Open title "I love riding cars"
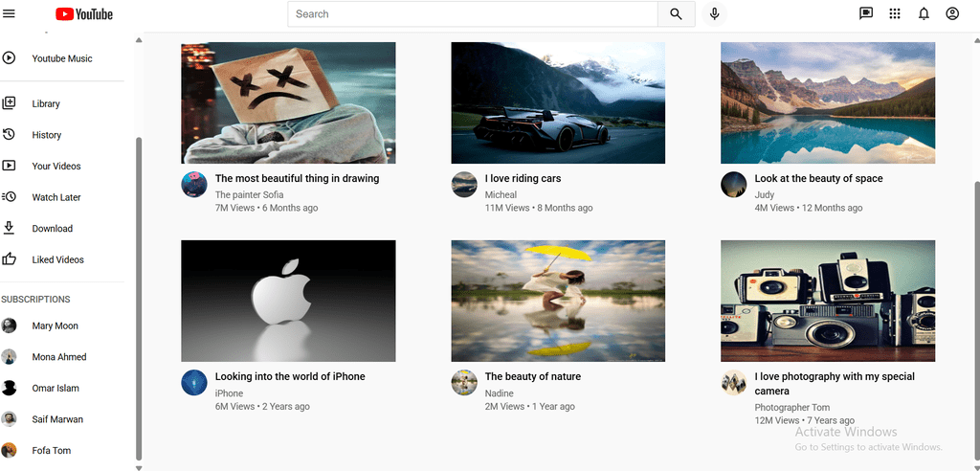 point(523,178)
